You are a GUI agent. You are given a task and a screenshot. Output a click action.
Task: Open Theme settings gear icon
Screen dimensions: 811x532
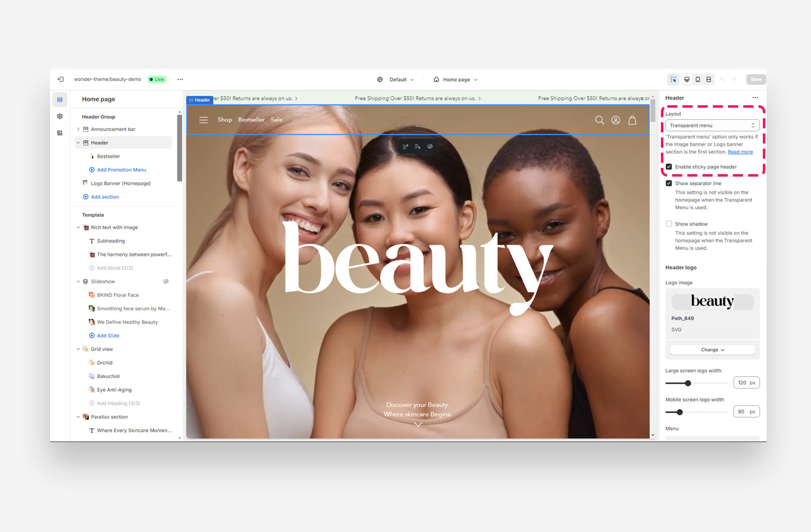60,117
